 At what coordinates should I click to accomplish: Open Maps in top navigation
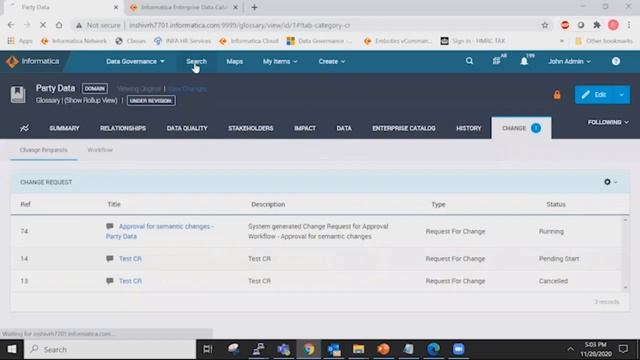click(235, 62)
